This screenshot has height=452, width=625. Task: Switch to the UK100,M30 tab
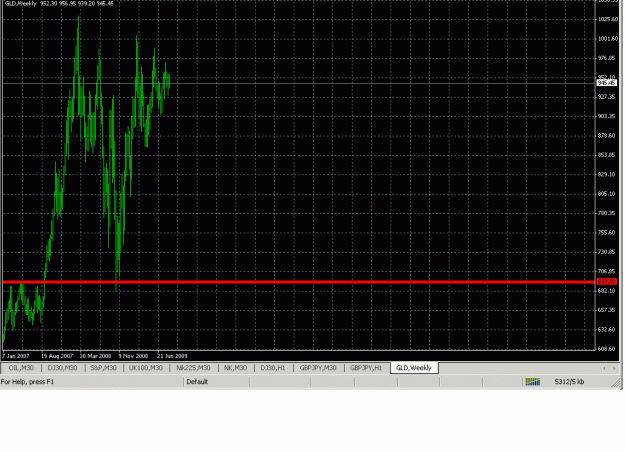[x=145, y=368]
